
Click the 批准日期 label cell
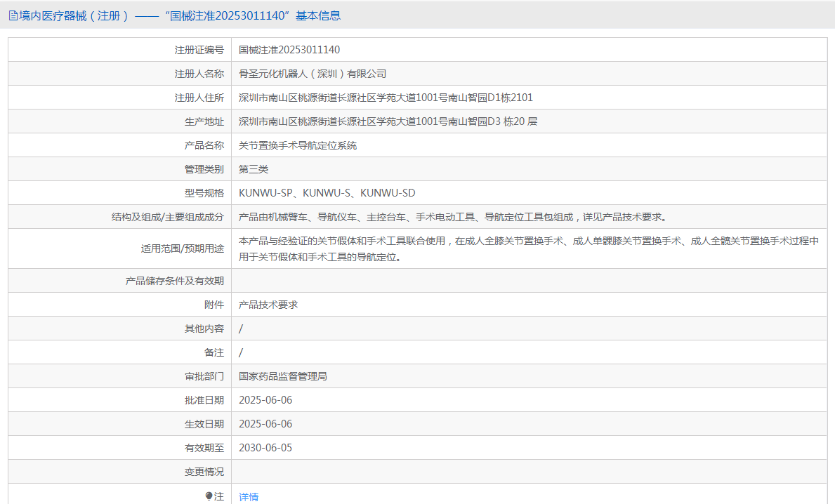(x=120, y=399)
